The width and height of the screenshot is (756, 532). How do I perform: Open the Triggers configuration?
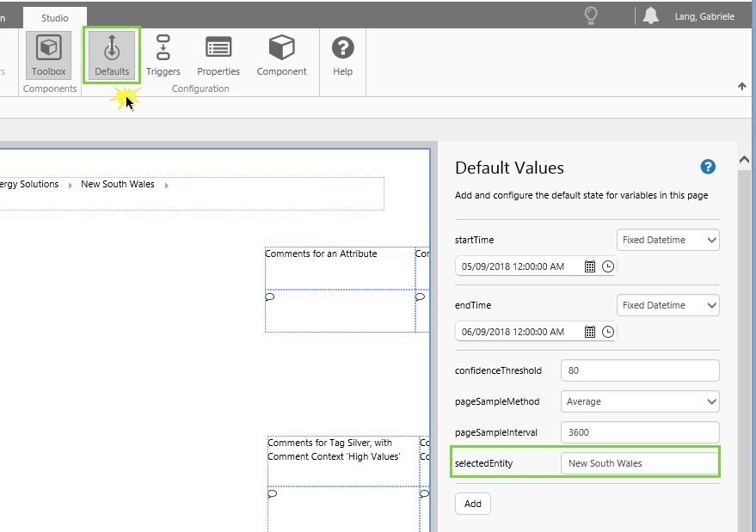point(163,56)
